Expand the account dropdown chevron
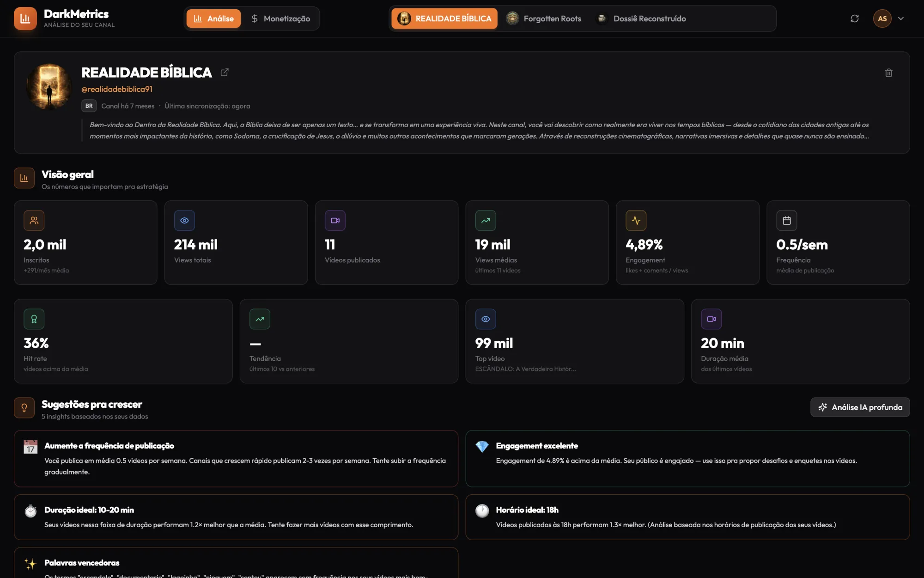 tap(901, 18)
